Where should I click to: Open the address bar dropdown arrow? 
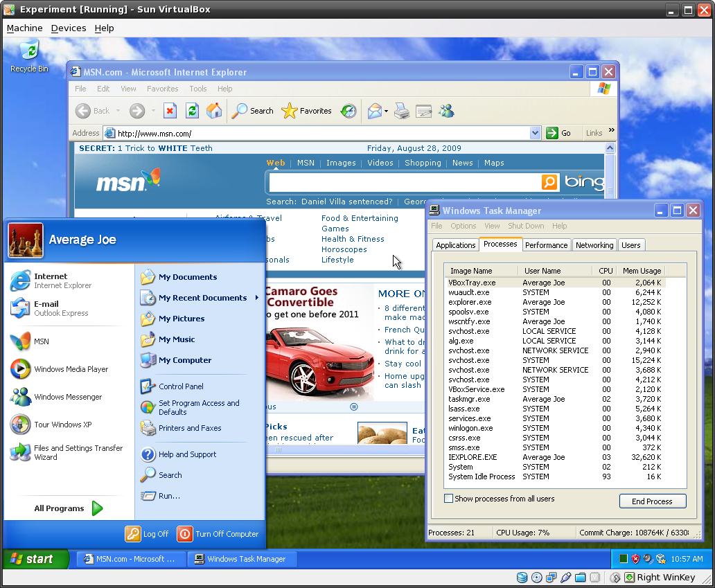pyautogui.click(x=536, y=133)
